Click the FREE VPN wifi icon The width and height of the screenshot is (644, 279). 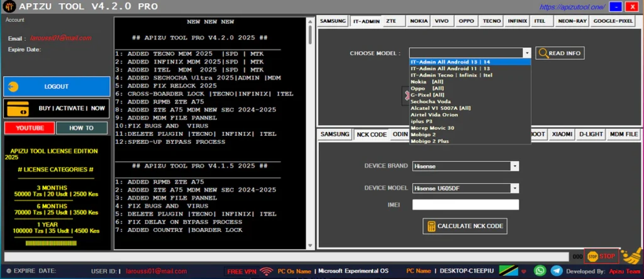267,271
